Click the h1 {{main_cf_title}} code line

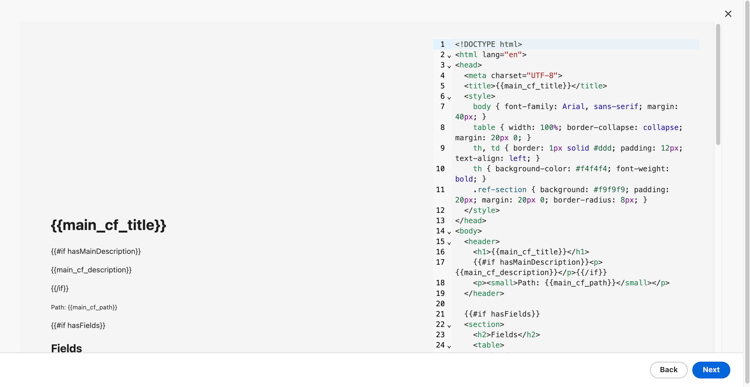point(531,252)
